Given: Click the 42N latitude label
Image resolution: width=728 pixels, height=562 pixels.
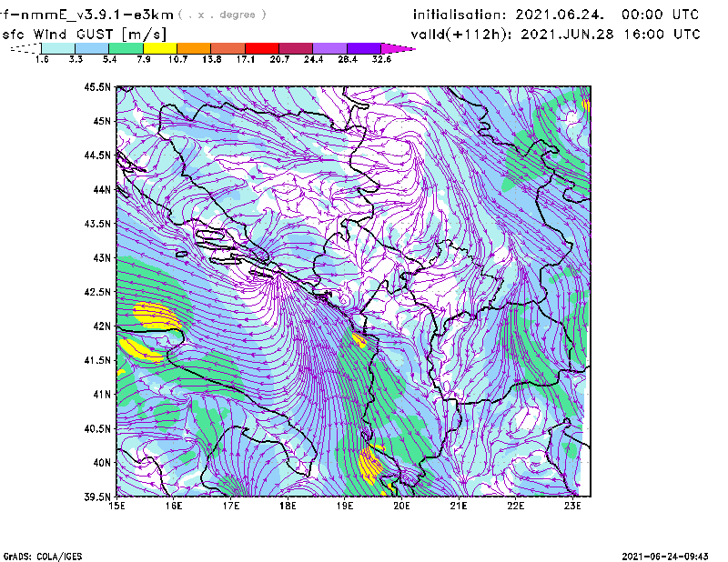Looking at the screenshot, I should coord(102,326).
